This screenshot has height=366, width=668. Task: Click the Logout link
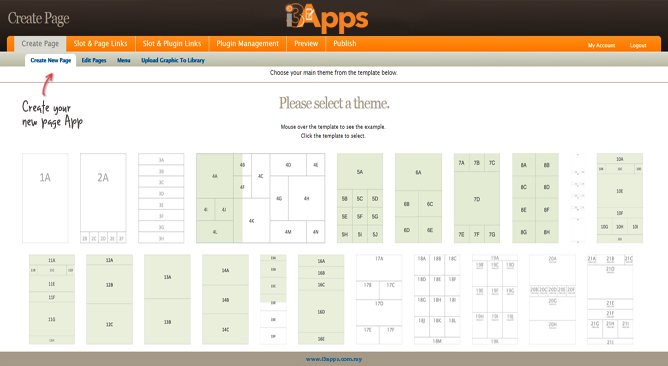pyautogui.click(x=638, y=45)
